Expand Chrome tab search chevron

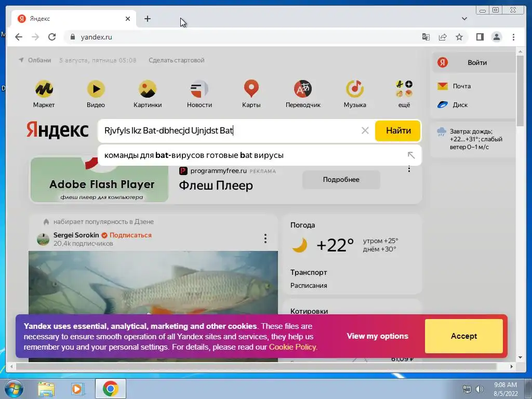(x=464, y=19)
